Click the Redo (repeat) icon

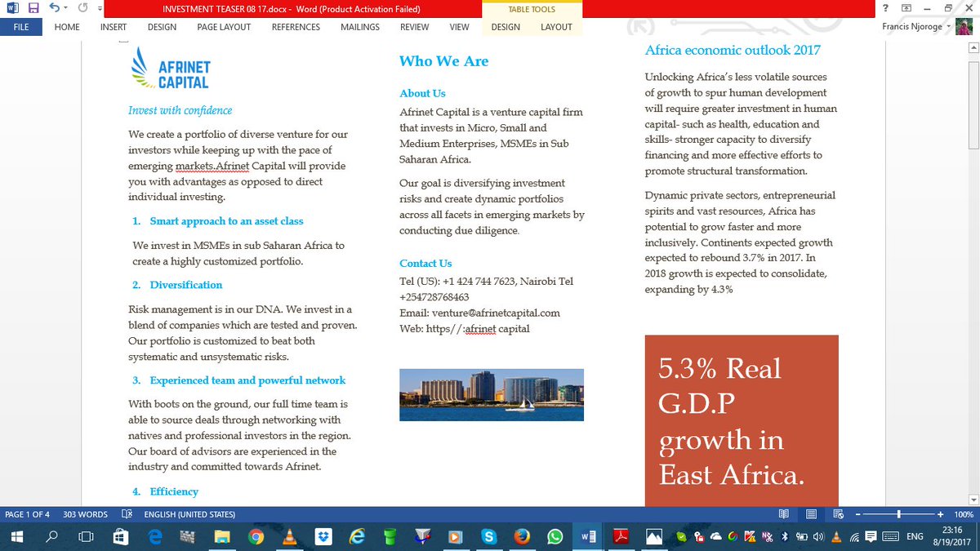pos(82,9)
